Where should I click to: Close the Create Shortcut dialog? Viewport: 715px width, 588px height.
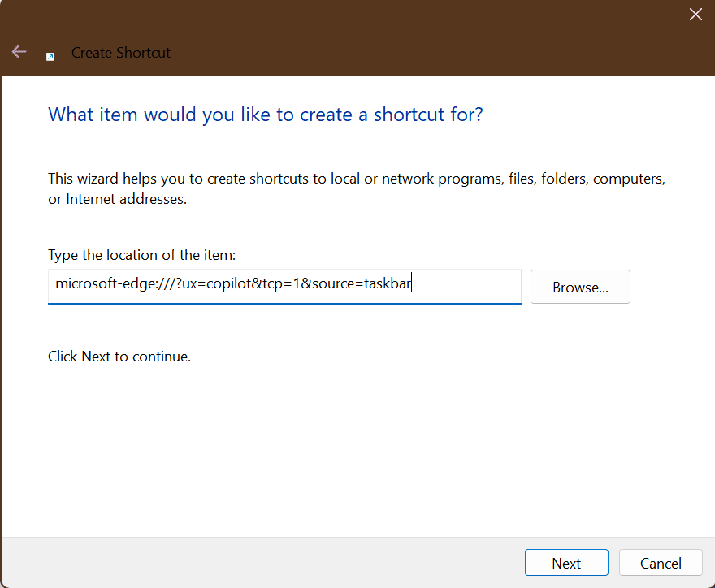click(695, 14)
